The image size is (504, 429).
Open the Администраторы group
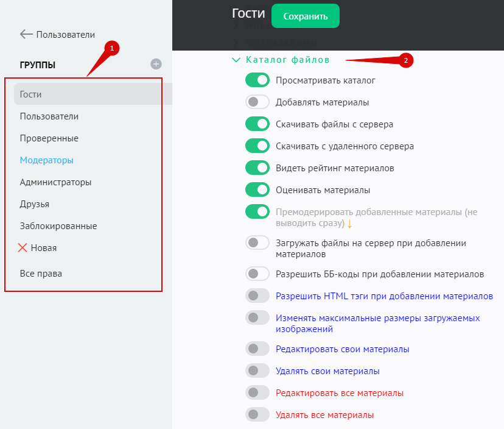point(55,182)
